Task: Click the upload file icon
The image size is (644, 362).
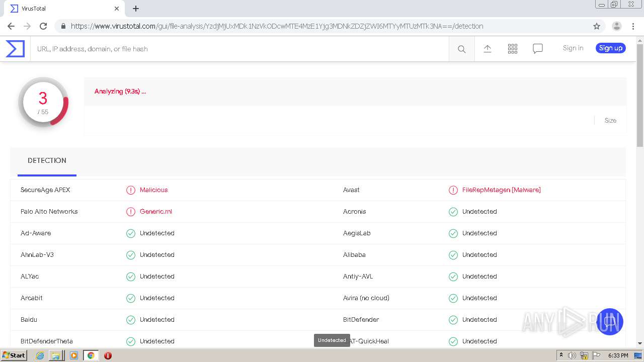Action: tap(488, 49)
